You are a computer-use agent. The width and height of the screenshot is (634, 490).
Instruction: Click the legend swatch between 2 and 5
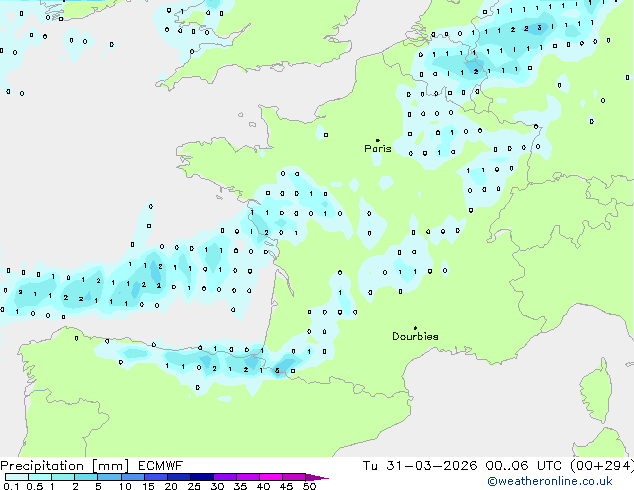pos(86,477)
